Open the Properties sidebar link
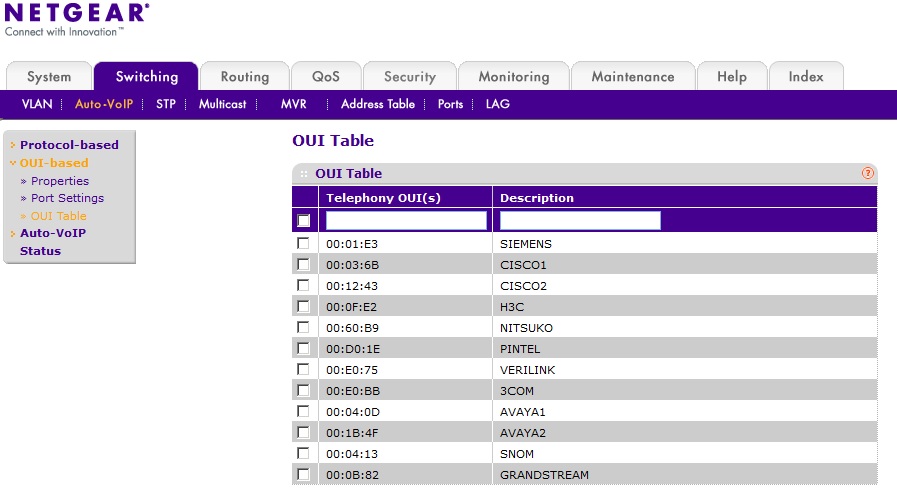 point(60,181)
